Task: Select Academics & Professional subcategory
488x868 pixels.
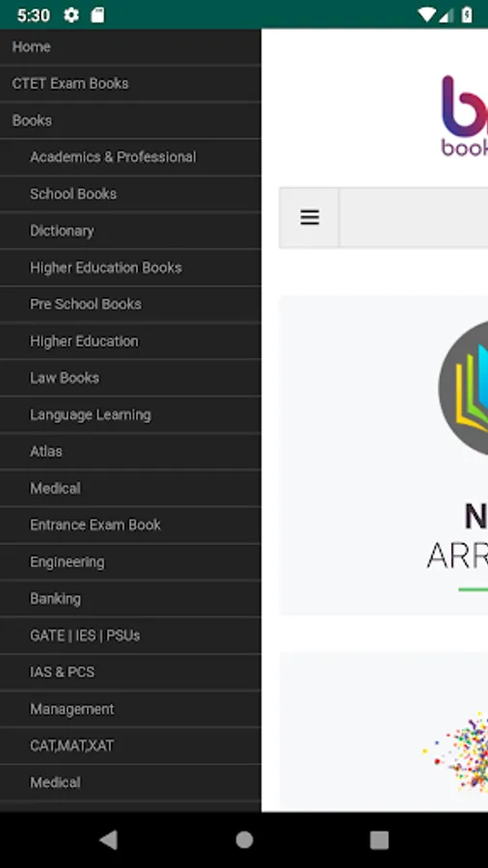Action: [x=130, y=157]
